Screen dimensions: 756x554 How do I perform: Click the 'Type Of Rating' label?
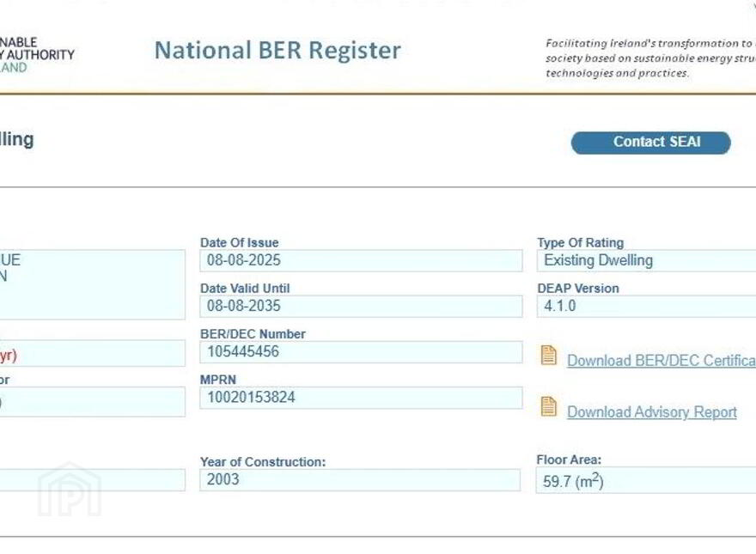tap(581, 242)
